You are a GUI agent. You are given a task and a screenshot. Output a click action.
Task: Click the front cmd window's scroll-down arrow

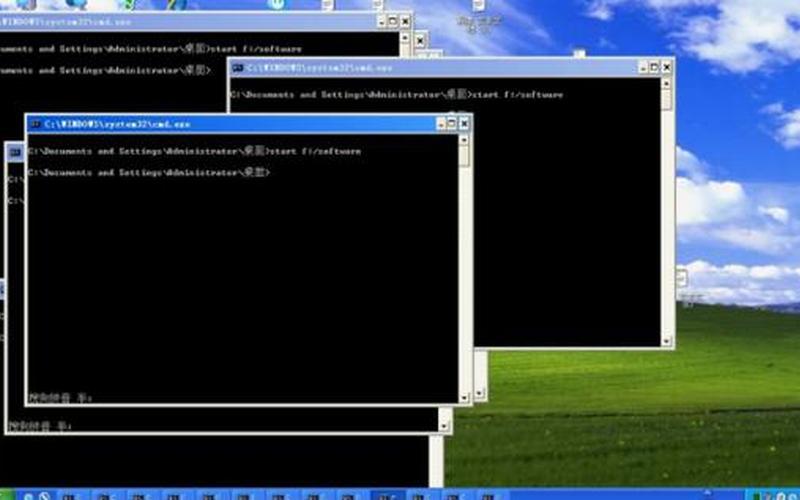pos(464,398)
